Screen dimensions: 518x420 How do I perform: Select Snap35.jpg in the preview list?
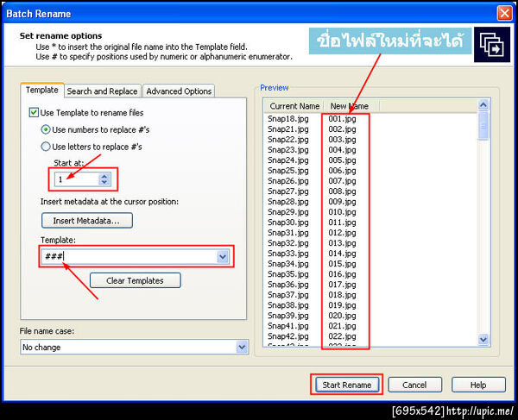tap(288, 274)
